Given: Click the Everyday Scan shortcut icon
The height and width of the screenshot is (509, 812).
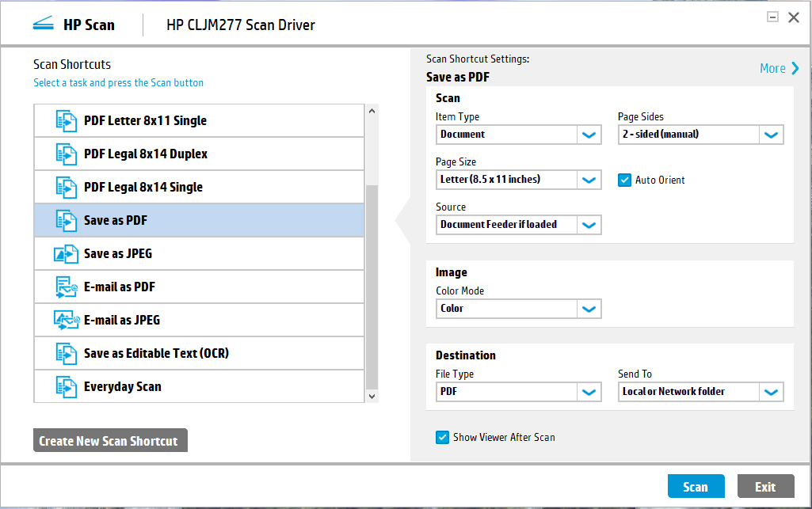Looking at the screenshot, I should coord(67,387).
